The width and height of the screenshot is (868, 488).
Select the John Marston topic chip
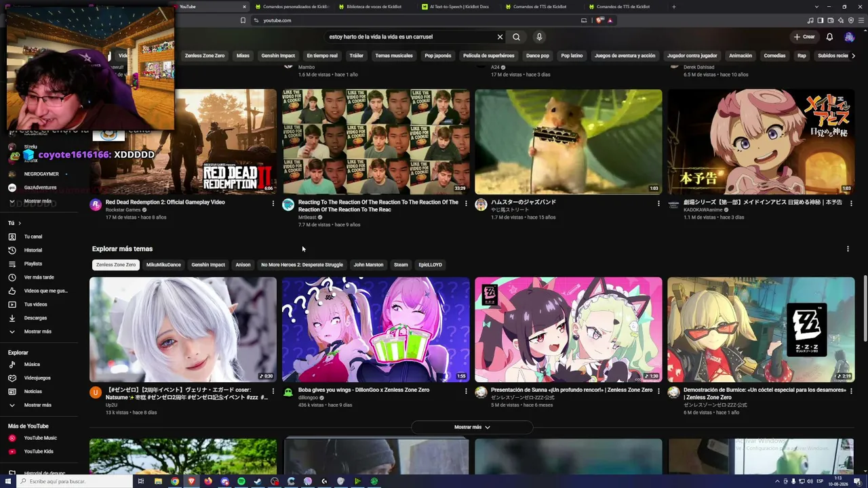click(368, 265)
